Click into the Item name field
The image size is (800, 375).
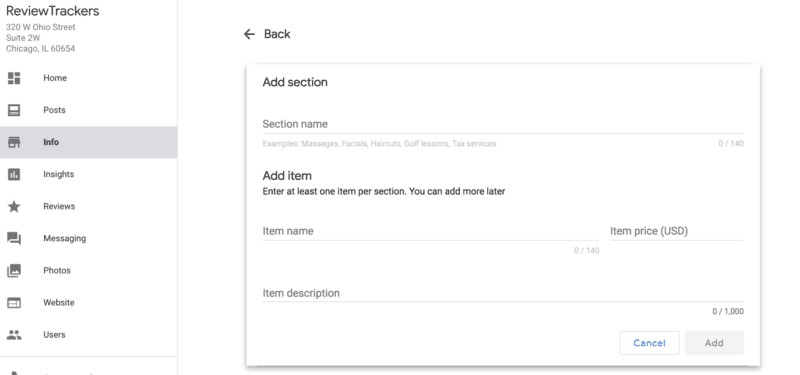[431, 231]
